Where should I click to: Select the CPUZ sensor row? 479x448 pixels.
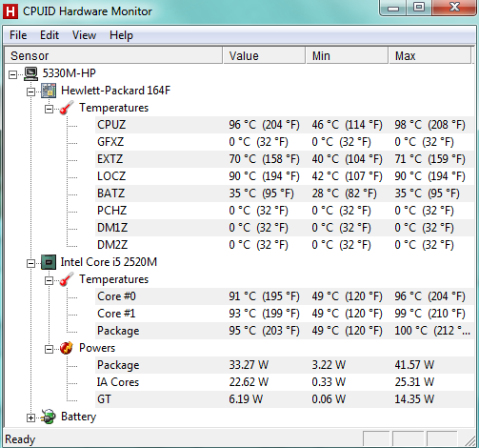(284, 125)
